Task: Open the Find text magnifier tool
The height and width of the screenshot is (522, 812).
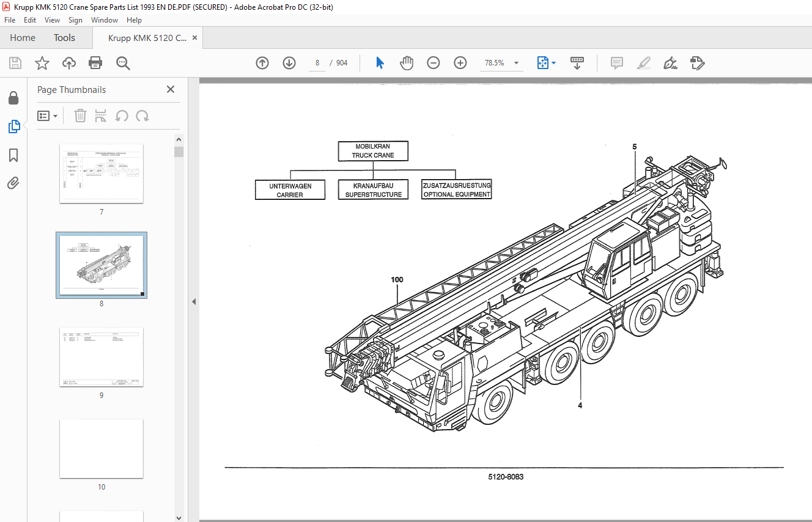Action: [123, 63]
